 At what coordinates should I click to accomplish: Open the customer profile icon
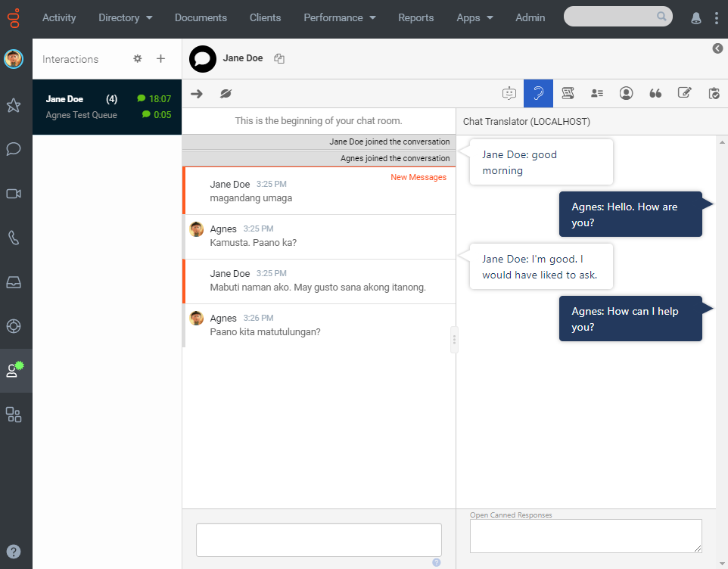tap(626, 93)
